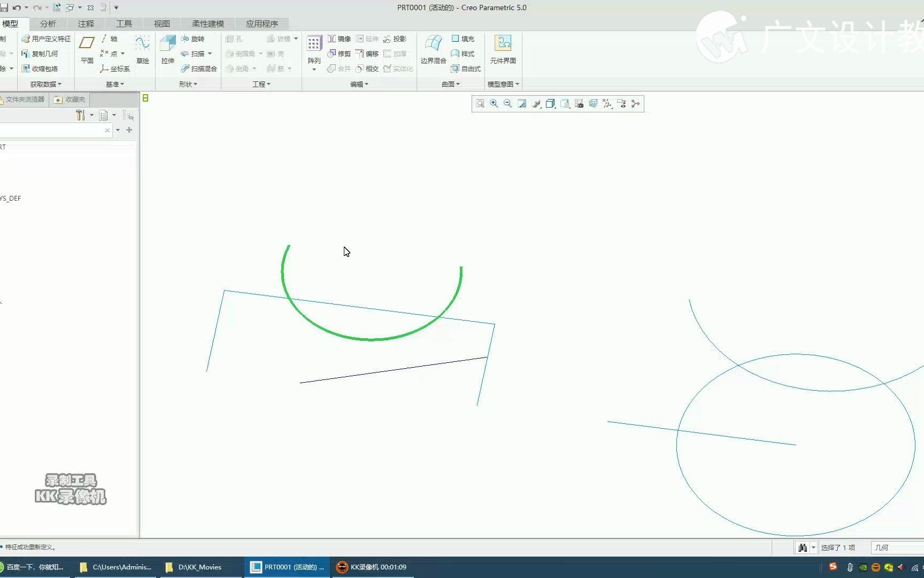Expand the 阵列 (Pattern) dropdown arrow
This screenshot has width=924, height=578.
tap(314, 70)
